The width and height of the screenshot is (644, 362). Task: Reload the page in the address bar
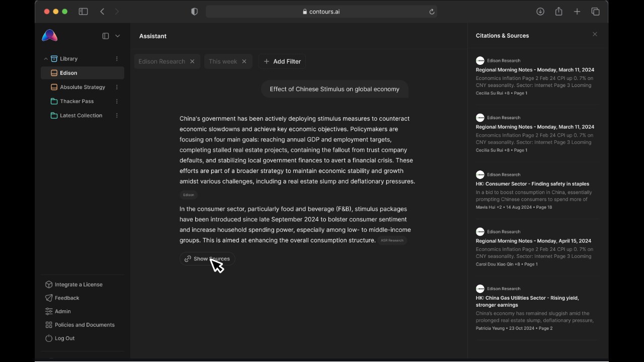coord(432,12)
